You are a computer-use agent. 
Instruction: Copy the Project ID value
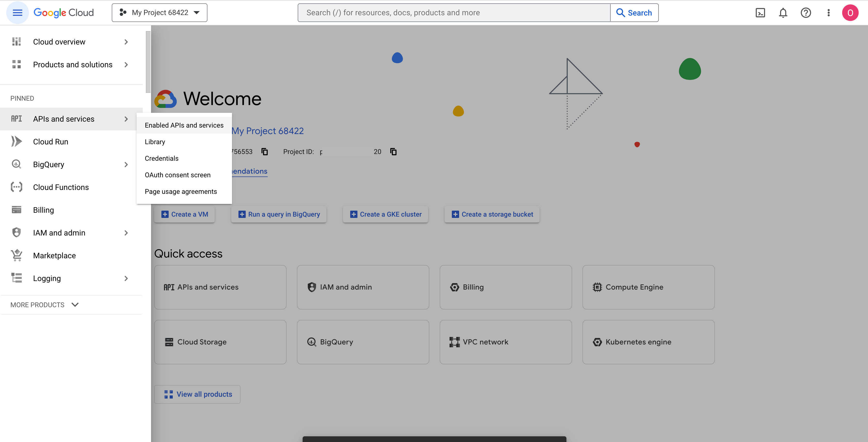pyautogui.click(x=393, y=152)
